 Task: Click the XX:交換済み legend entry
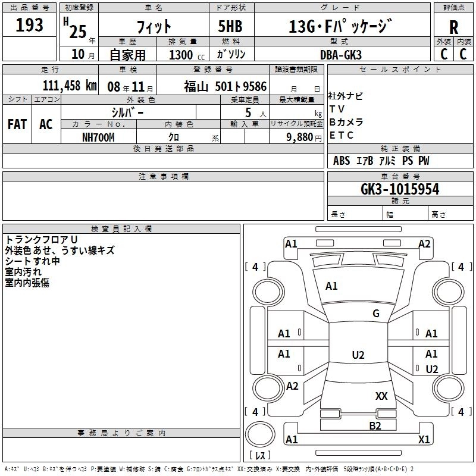tap(255, 469)
